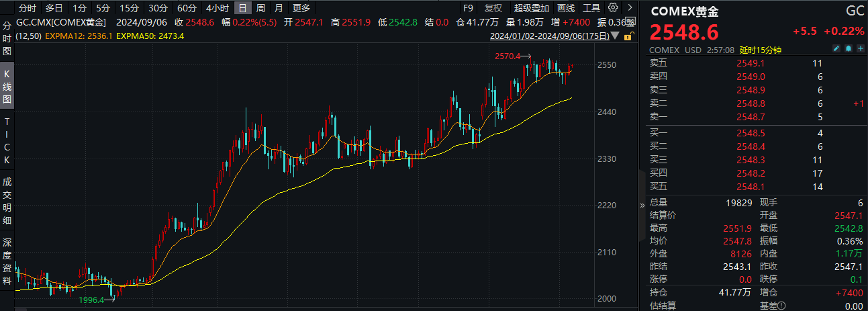Click the 1996.4 low marker on chart
The width and height of the screenshot is (868, 311).
pyautogui.click(x=91, y=300)
